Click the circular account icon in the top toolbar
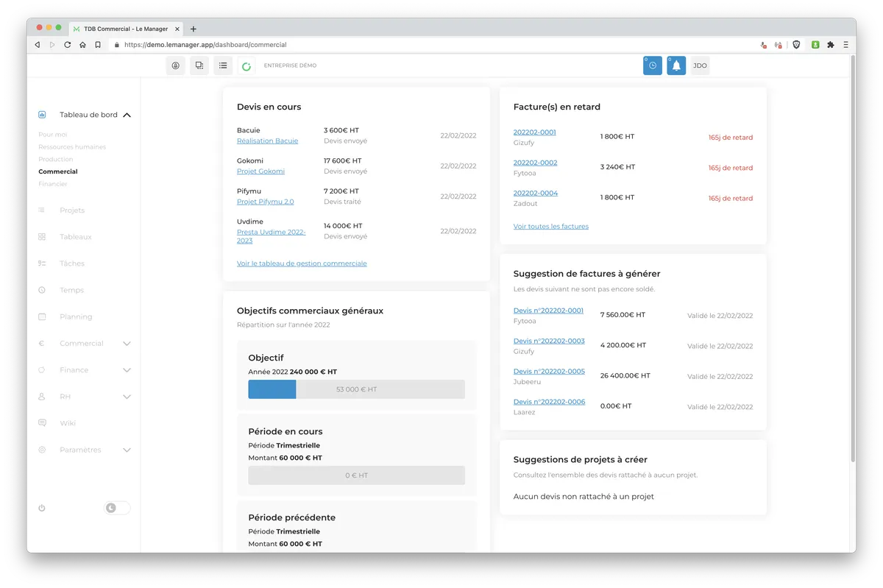This screenshot has height=588, width=883. tap(176, 65)
